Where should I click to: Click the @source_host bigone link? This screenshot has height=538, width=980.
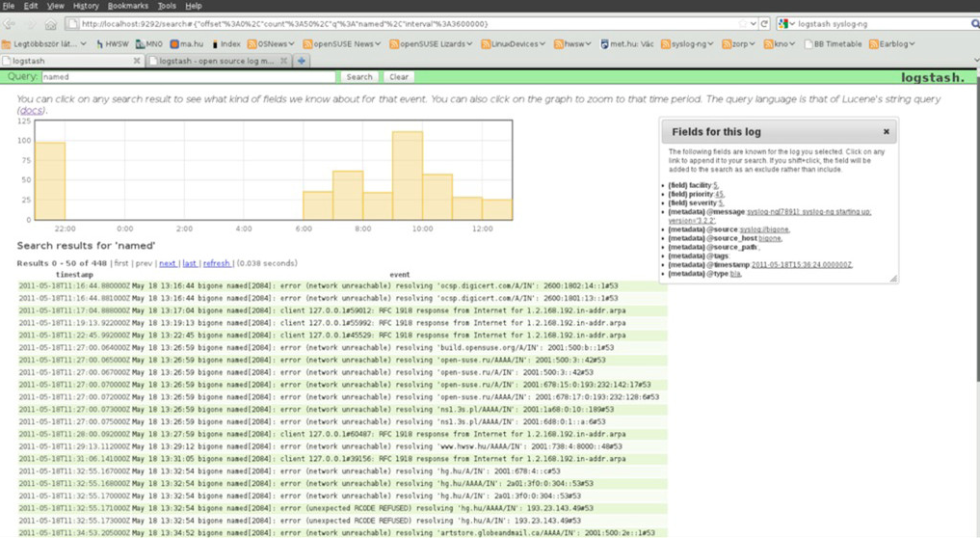(x=769, y=238)
